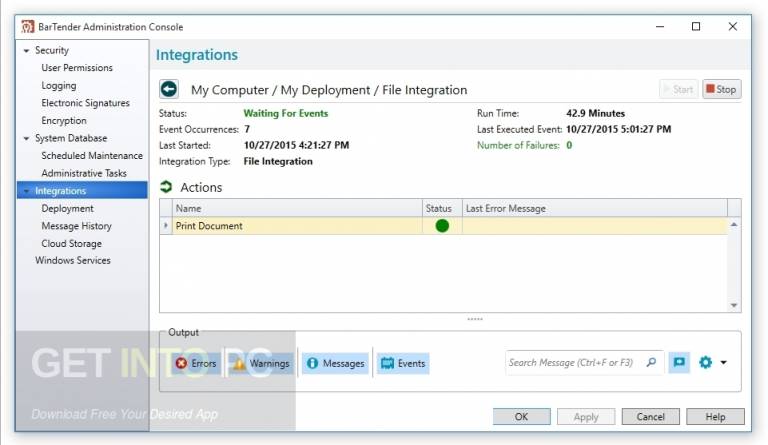The image size is (768, 445).
Task: Click the Status column header
Action: point(442,208)
